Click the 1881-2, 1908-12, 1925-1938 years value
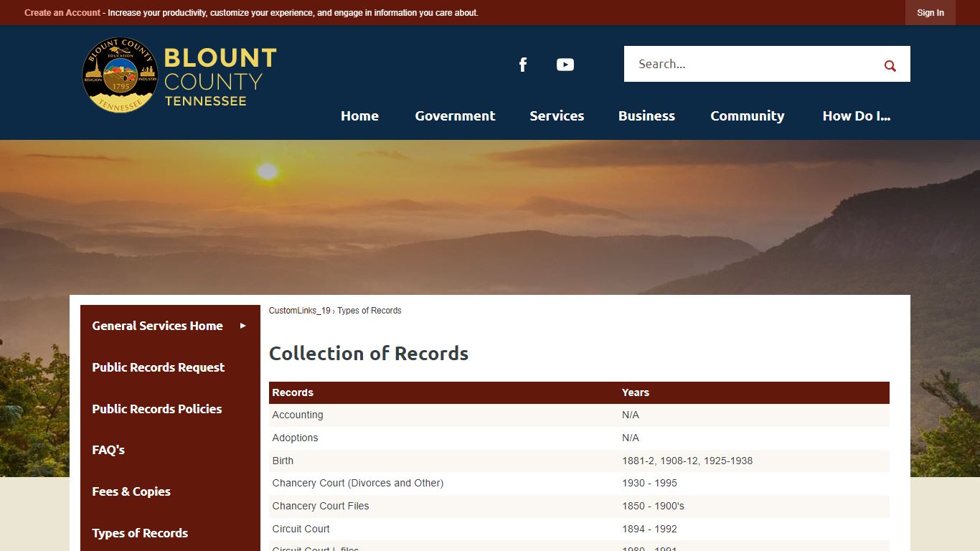The width and height of the screenshot is (980, 551). (687, 461)
